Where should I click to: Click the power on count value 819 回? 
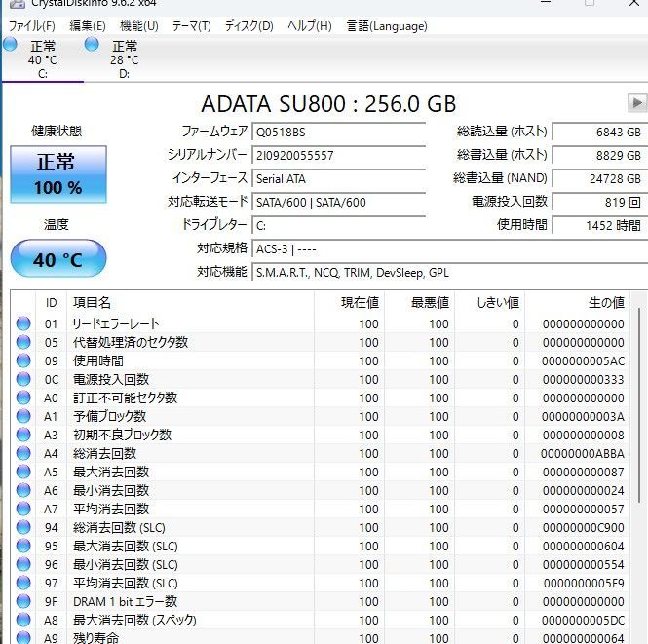[x=600, y=202]
